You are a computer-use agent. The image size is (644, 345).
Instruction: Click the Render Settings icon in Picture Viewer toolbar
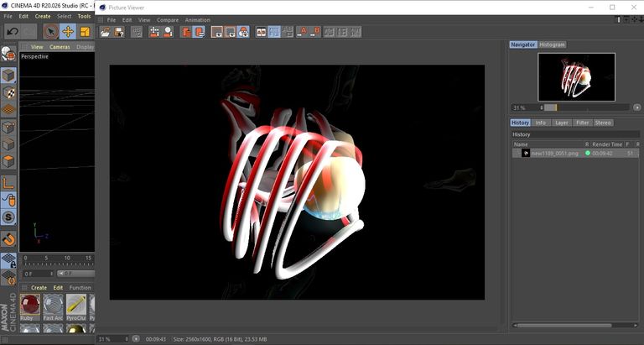coord(137,32)
